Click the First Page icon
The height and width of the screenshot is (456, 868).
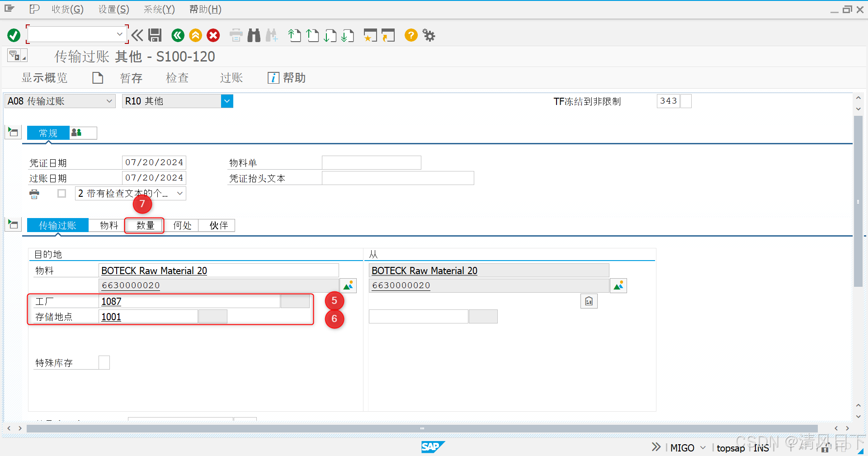coord(295,35)
